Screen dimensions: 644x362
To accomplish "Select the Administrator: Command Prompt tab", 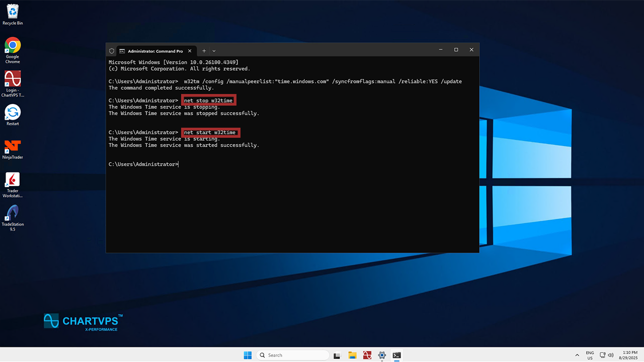I will pyautogui.click(x=153, y=51).
